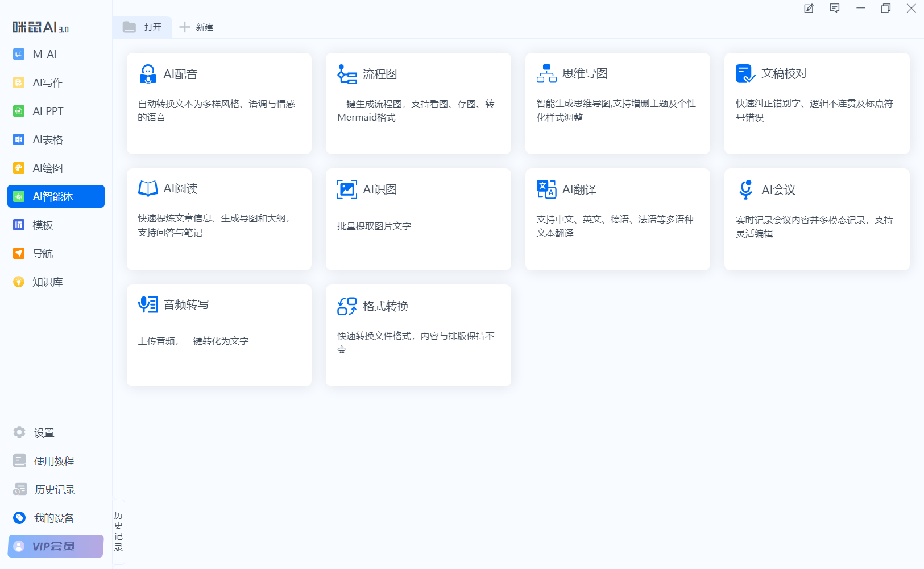Open the AI翻译 card title
This screenshot has height=569, width=924.
pyautogui.click(x=579, y=189)
